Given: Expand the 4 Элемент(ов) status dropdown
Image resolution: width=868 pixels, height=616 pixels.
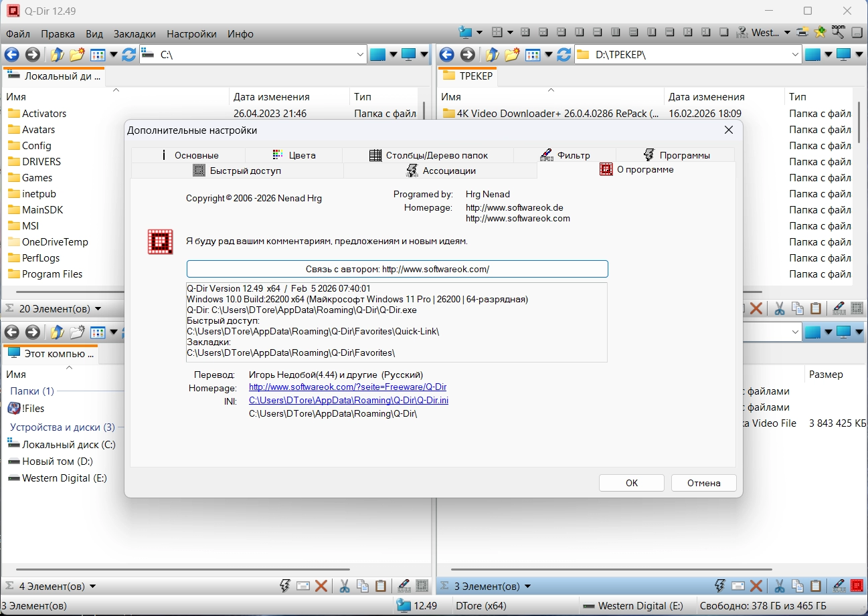Looking at the screenshot, I should coord(92,587).
